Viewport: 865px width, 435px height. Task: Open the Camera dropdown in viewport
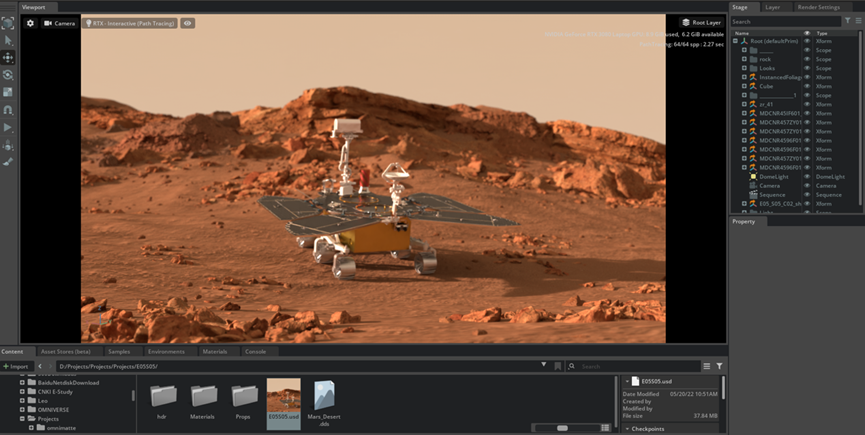59,23
